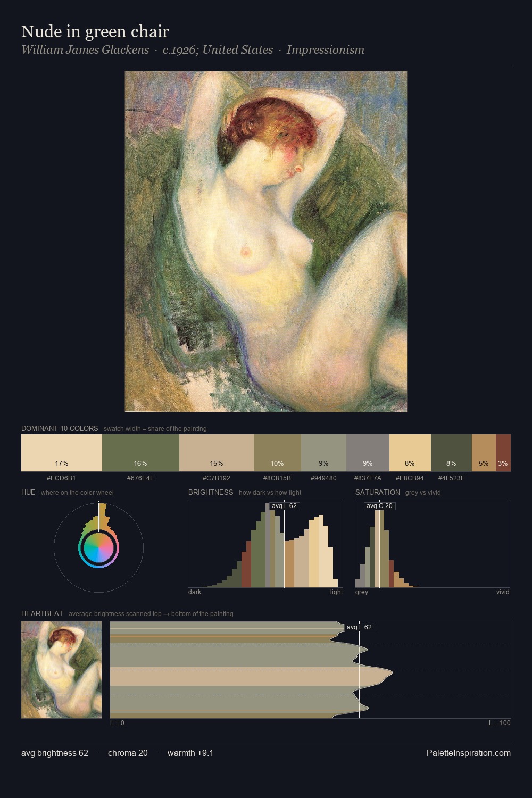Click the small painting thumbnail in Heartbeat

point(61,670)
